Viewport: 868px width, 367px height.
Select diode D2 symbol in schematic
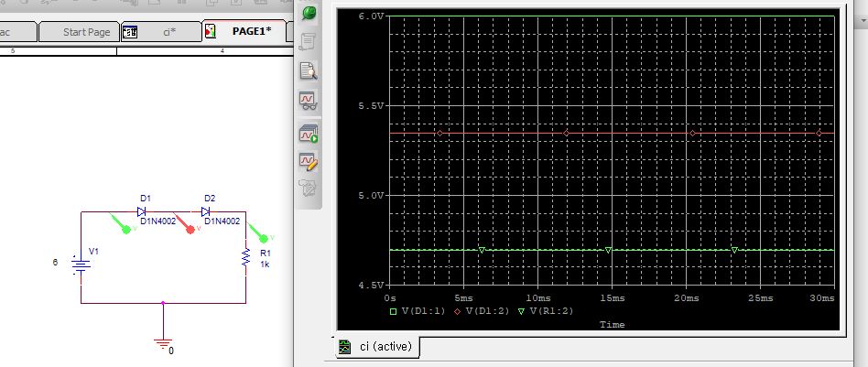click(206, 211)
